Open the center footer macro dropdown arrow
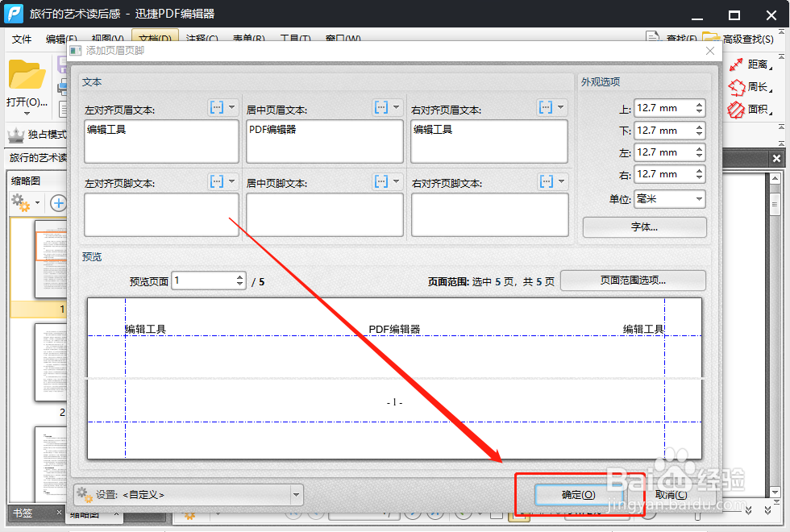 [x=397, y=181]
